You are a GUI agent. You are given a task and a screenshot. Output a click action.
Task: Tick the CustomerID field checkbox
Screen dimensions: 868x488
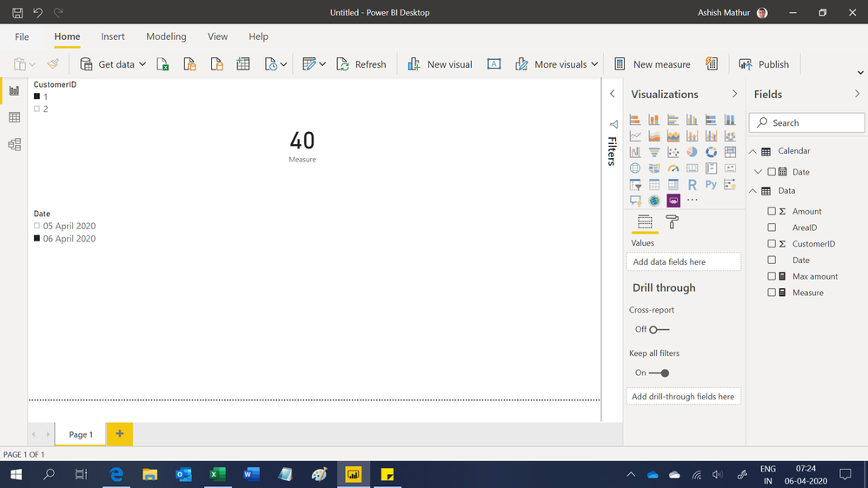(x=772, y=243)
